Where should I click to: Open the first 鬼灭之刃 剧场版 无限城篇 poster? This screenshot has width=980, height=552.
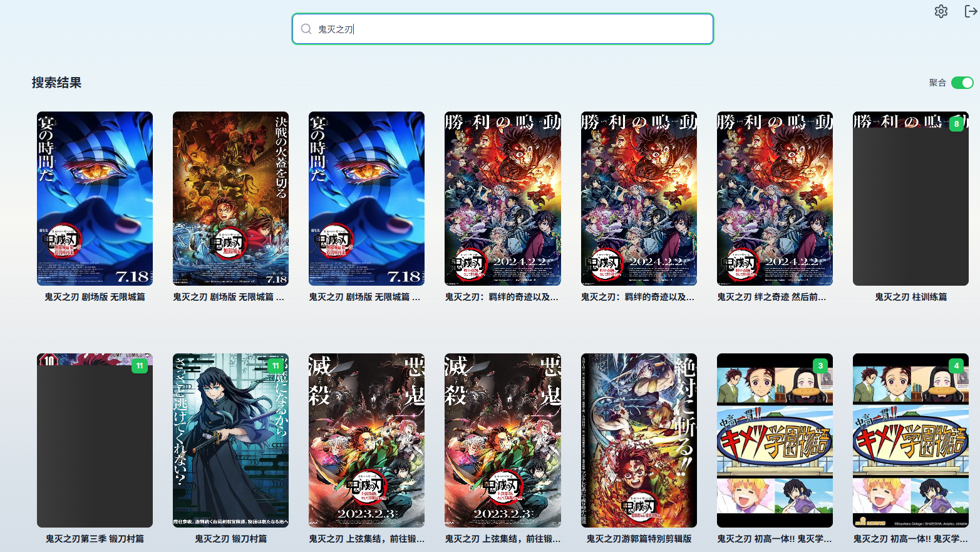[x=95, y=199]
